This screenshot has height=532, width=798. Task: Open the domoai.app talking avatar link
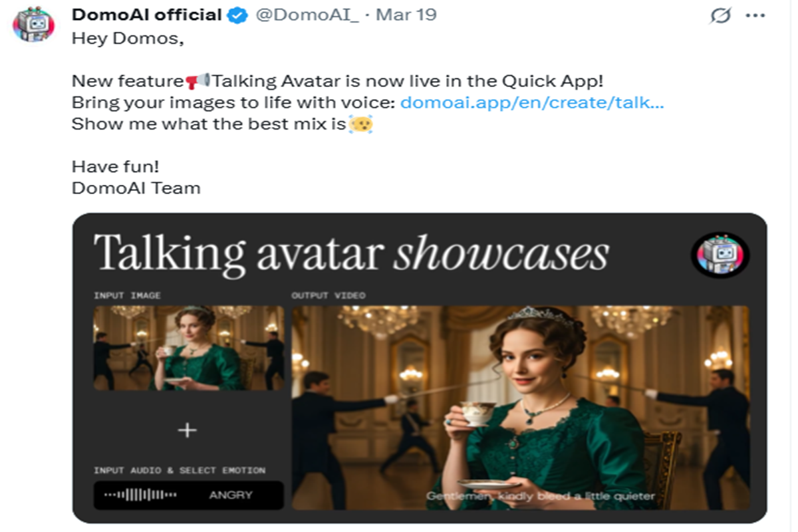532,102
